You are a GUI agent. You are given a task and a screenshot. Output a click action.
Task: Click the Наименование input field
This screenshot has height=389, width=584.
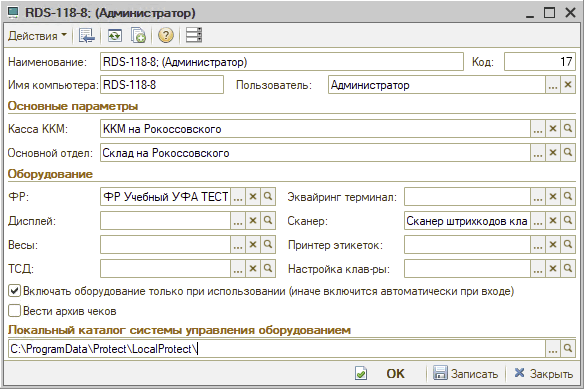[x=282, y=62]
